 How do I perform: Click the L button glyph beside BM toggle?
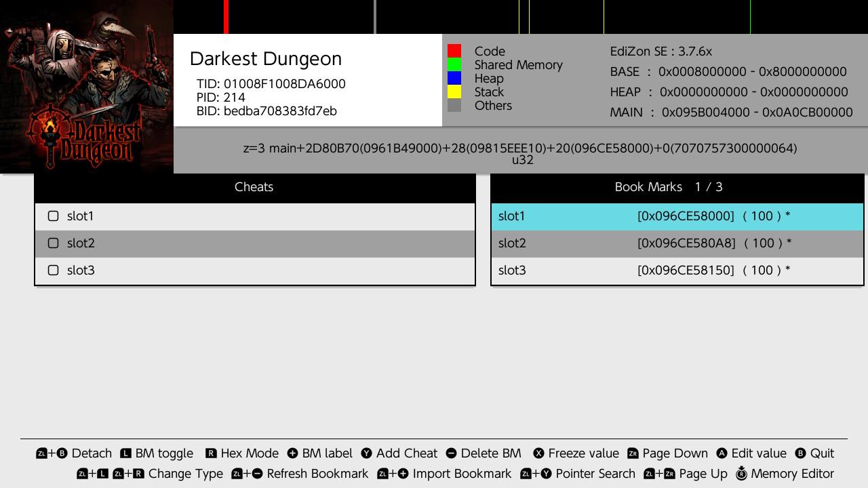coord(125,453)
